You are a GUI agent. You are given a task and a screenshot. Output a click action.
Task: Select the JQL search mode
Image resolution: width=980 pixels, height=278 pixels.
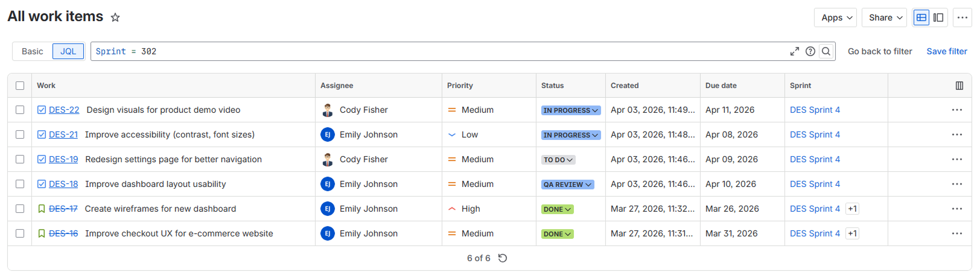(x=68, y=51)
